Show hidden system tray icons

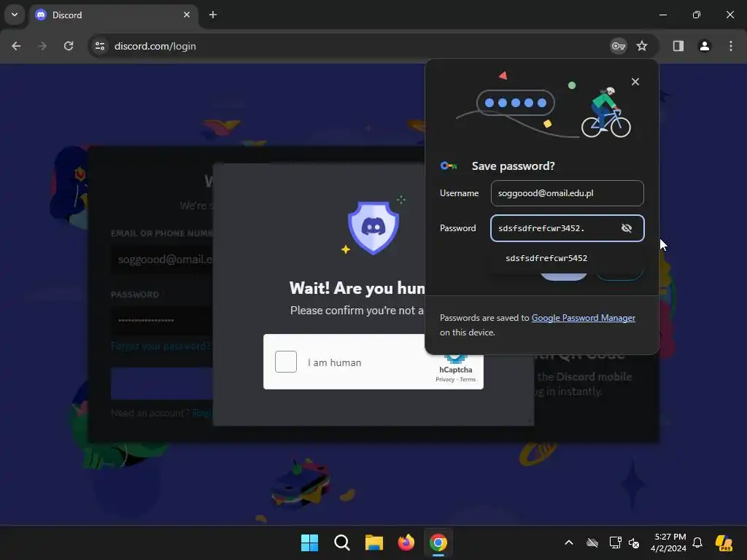pos(569,542)
